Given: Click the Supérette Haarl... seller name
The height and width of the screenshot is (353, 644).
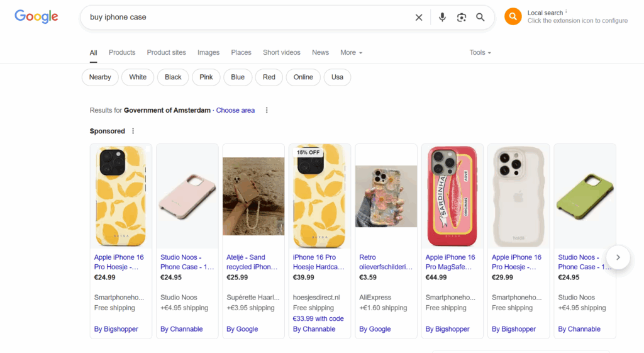Looking at the screenshot, I should pyautogui.click(x=253, y=297).
